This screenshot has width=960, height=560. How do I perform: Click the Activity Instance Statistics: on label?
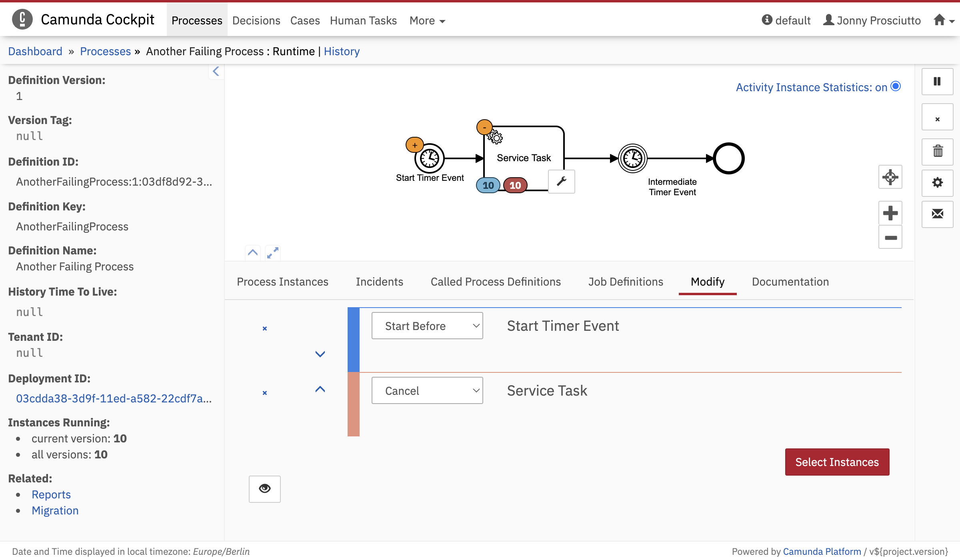pyautogui.click(x=812, y=87)
